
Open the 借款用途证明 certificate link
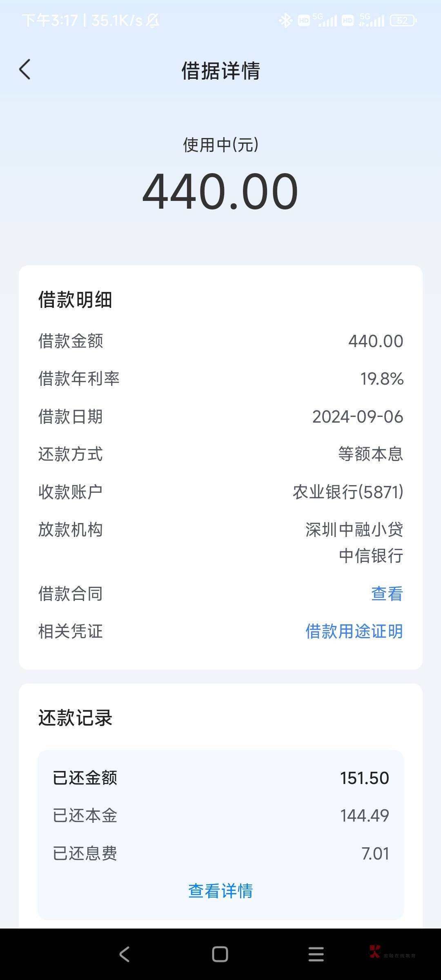pyautogui.click(x=354, y=631)
